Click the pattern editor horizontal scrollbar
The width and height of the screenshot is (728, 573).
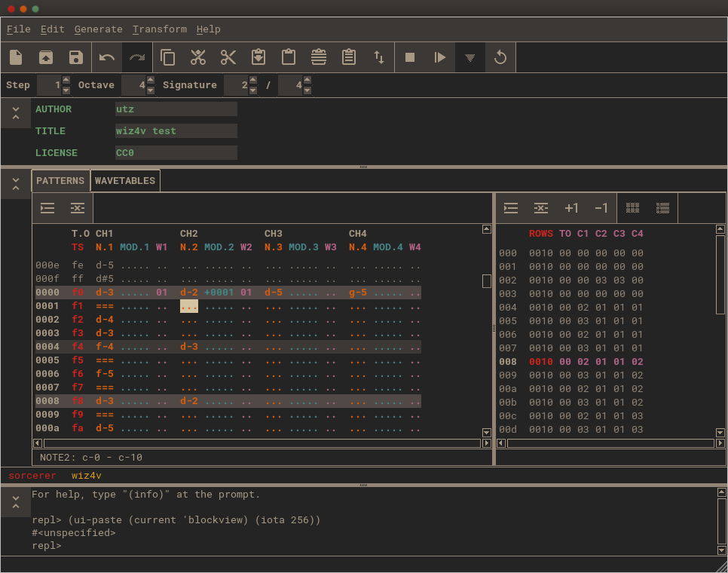[262, 443]
